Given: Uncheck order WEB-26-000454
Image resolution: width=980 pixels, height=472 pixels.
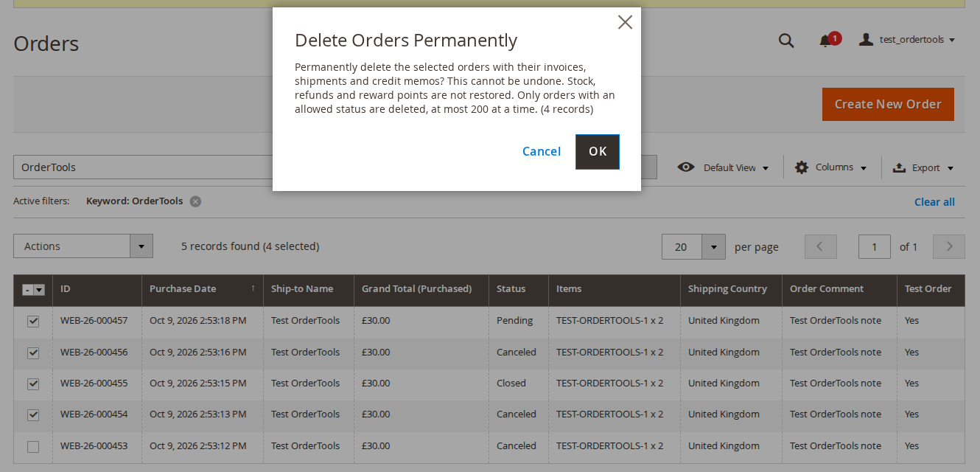Looking at the screenshot, I should (x=33, y=414).
